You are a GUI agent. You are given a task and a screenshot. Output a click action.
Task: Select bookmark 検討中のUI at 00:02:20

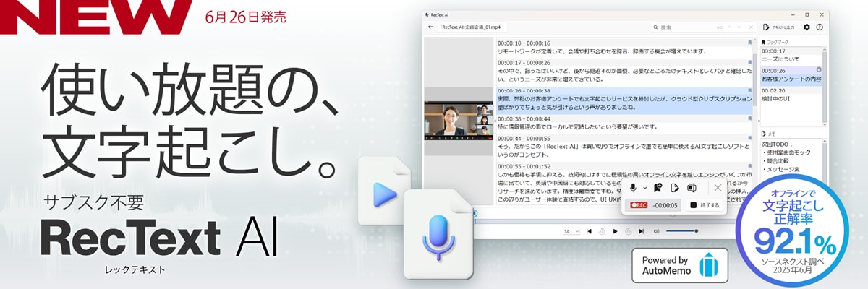pyautogui.click(x=792, y=94)
